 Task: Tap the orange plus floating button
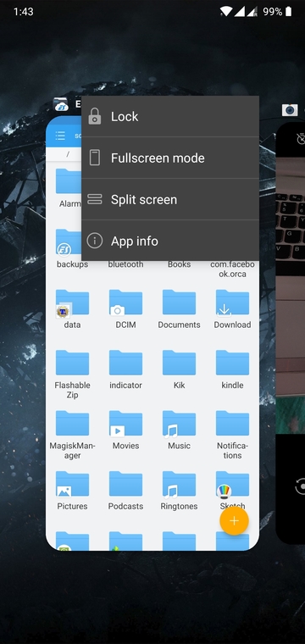[x=234, y=521]
